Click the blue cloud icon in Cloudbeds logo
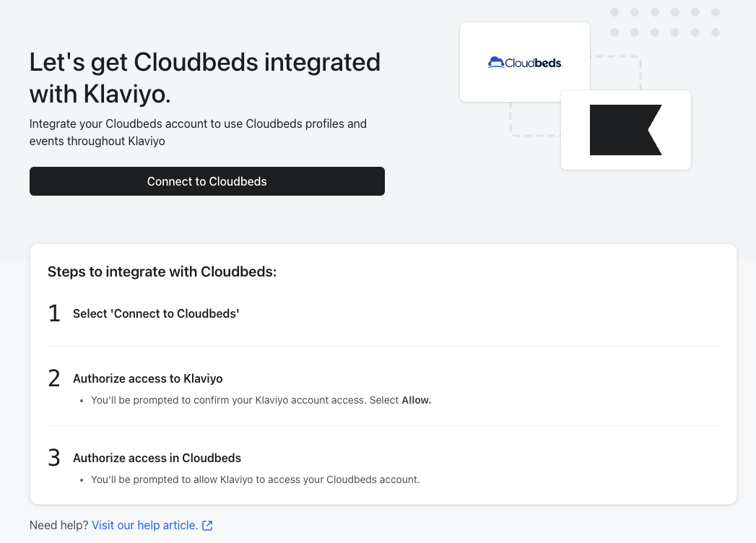Viewport: 756px width, 543px height. 496,63
